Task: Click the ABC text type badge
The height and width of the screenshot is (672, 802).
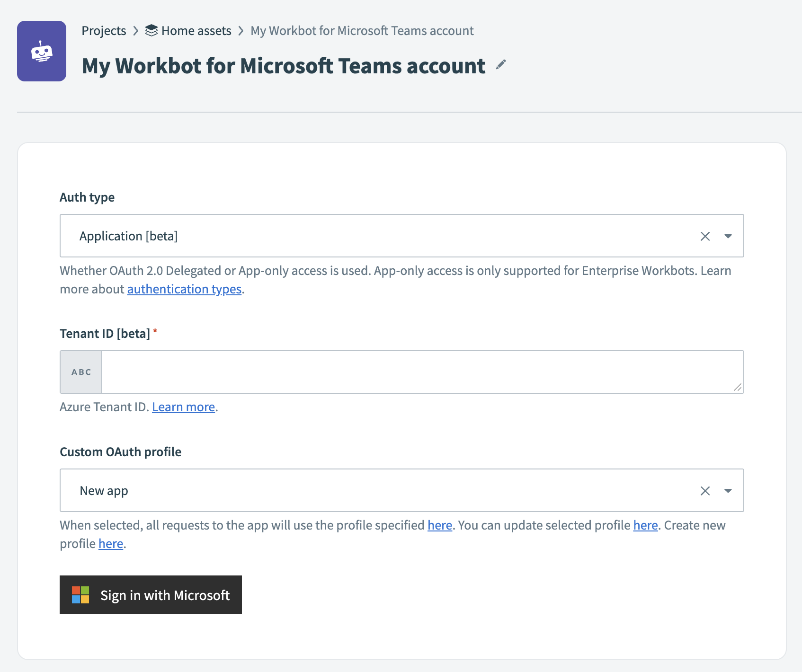Action: (x=81, y=372)
